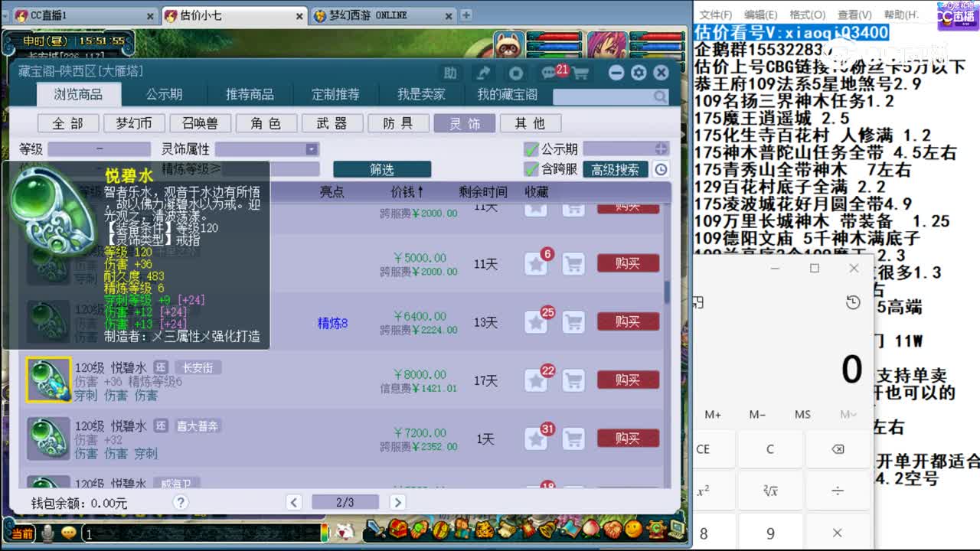Buy the ￥8000.00 悦碧水 listing
980x551 pixels.
628,380
